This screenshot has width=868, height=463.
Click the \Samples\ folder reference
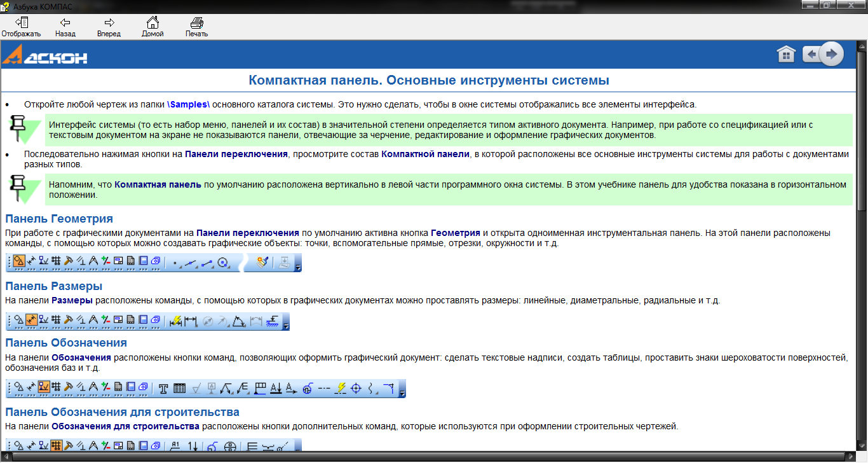(x=189, y=104)
